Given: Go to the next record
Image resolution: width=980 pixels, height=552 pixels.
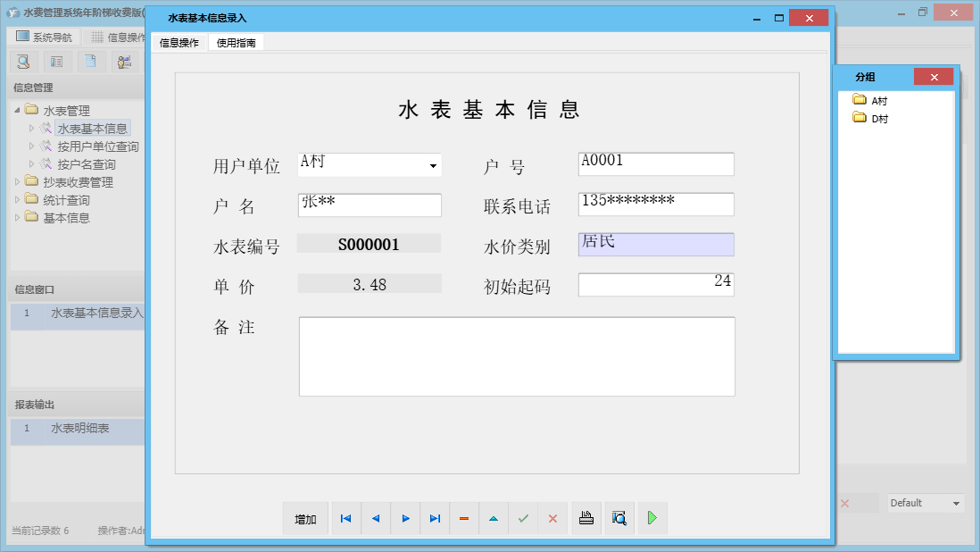Looking at the screenshot, I should (405, 518).
